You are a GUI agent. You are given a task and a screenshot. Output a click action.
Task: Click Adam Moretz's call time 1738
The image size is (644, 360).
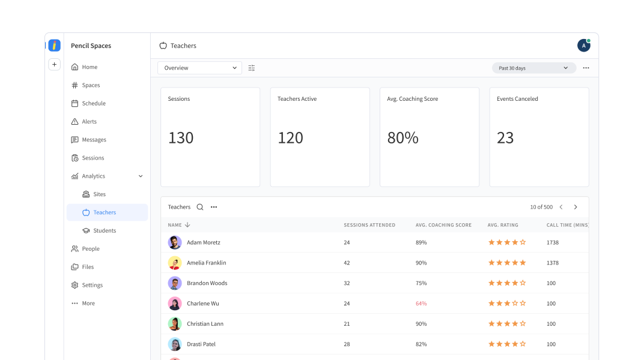pos(553,242)
